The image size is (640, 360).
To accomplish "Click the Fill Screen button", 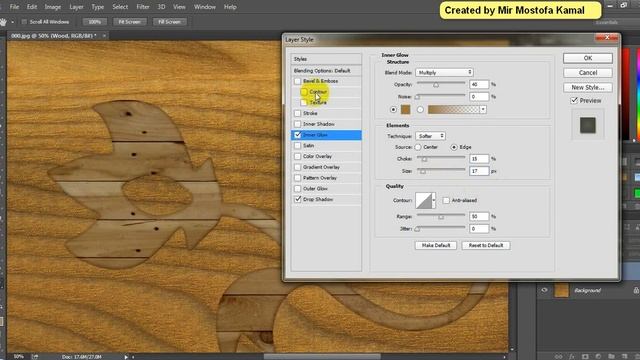I will (x=169, y=22).
